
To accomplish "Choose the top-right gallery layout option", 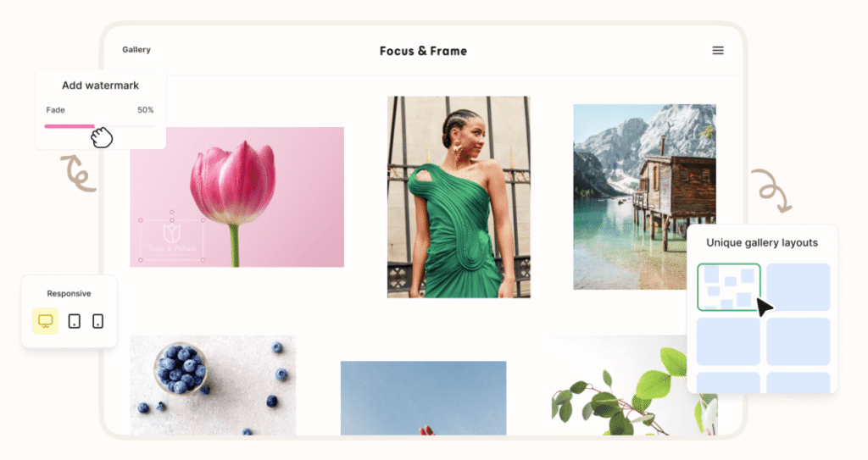I will (798, 286).
